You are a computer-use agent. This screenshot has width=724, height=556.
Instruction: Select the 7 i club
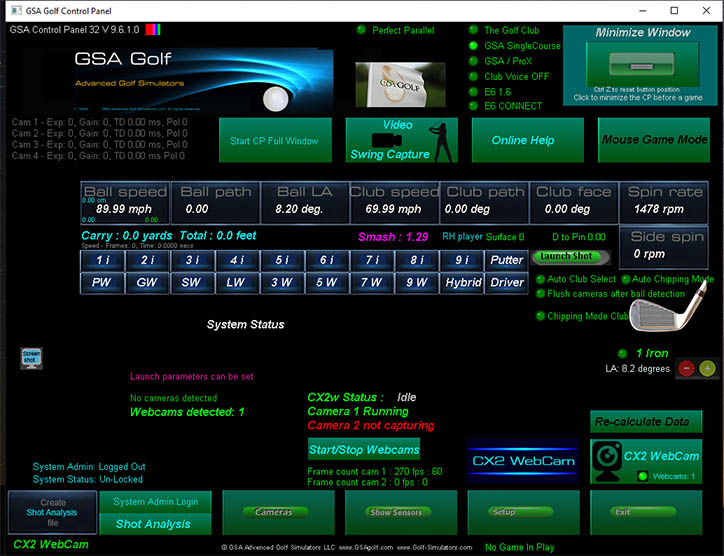pyautogui.click(x=372, y=260)
